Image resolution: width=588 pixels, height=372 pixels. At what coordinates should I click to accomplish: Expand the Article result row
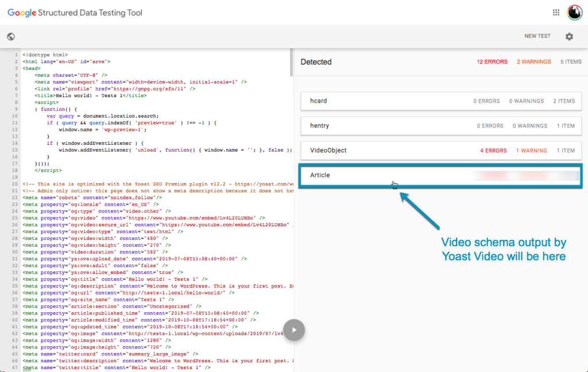[441, 175]
